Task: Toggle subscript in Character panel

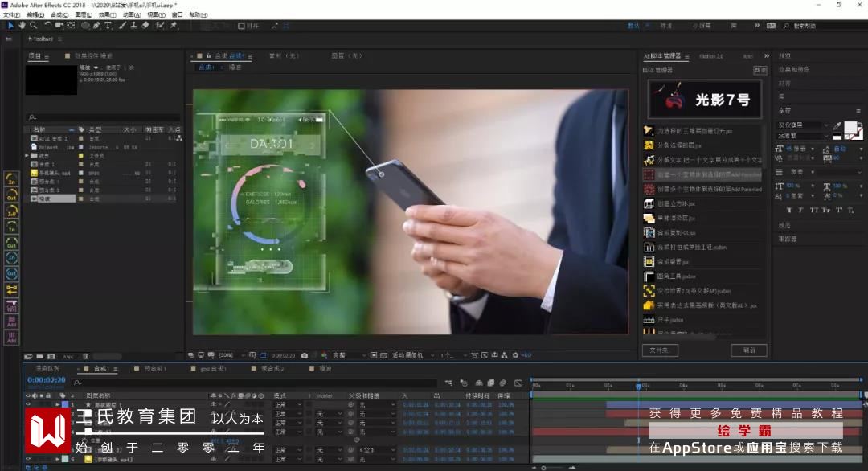Action: (851, 211)
